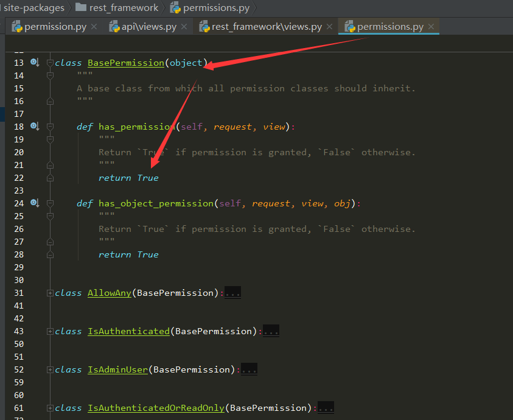
Task: Select the permissions.py editor tab
Action: [x=390, y=27]
